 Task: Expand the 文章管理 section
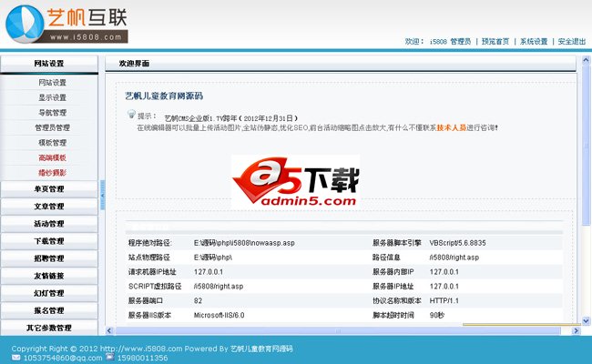[49, 207]
